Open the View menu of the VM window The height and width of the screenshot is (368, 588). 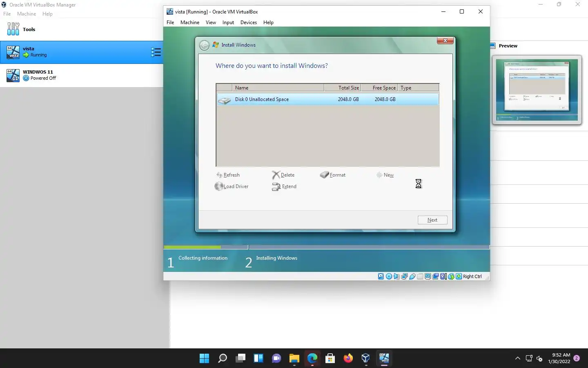[211, 22]
